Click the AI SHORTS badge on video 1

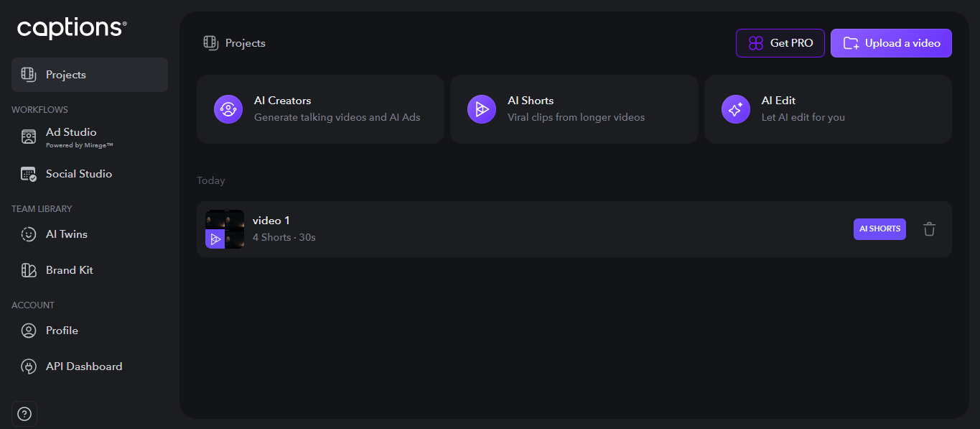point(879,229)
